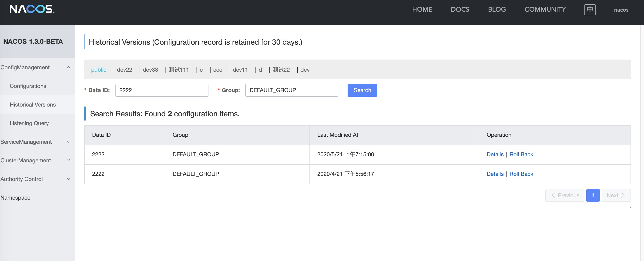Switch to the 测试22 namespace
The height and width of the screenshot is (261, 644).
point(281,70)
